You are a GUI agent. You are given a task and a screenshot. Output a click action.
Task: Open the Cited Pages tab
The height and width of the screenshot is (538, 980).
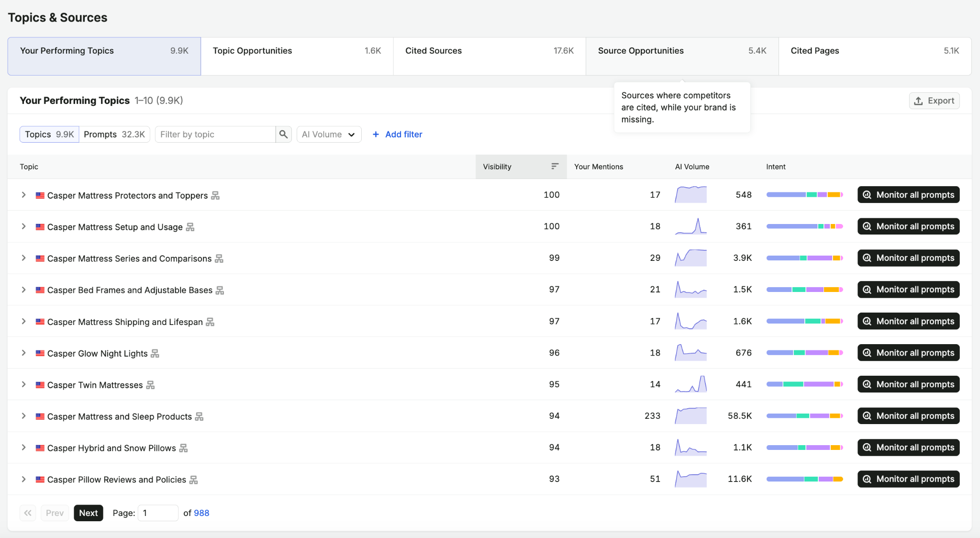click(875, 56)
